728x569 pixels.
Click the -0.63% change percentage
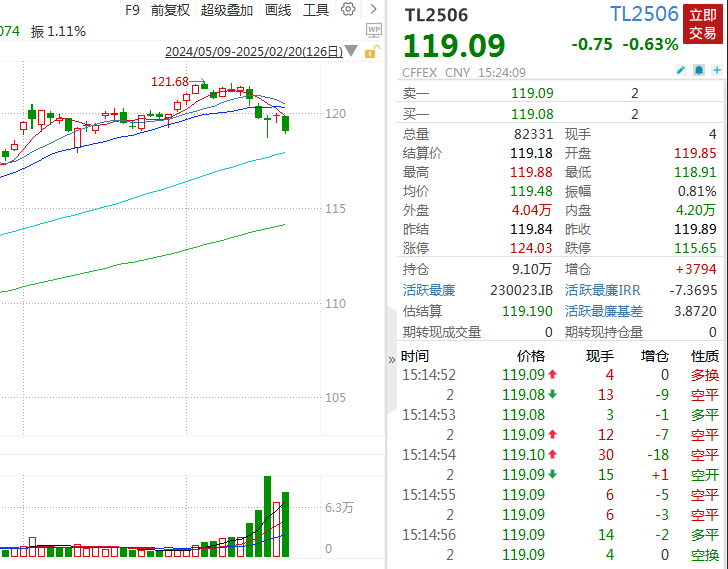650,45
